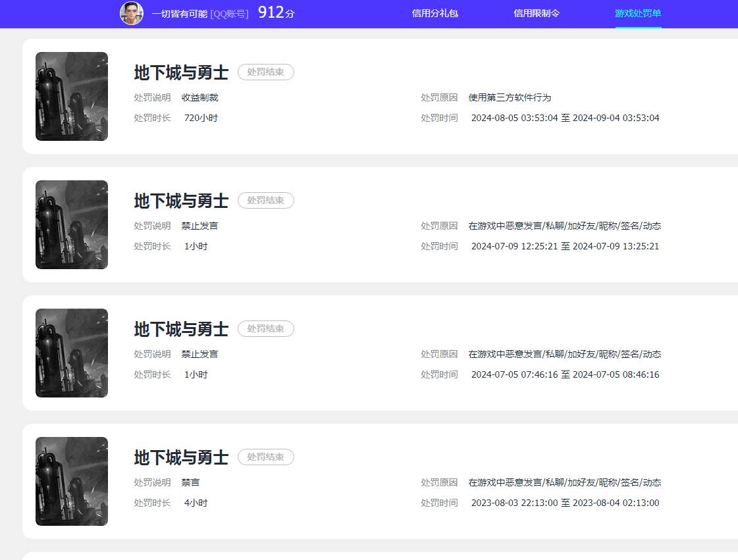Click the 一切皆有可能 username
738x560 pixels.
(179, 13)
